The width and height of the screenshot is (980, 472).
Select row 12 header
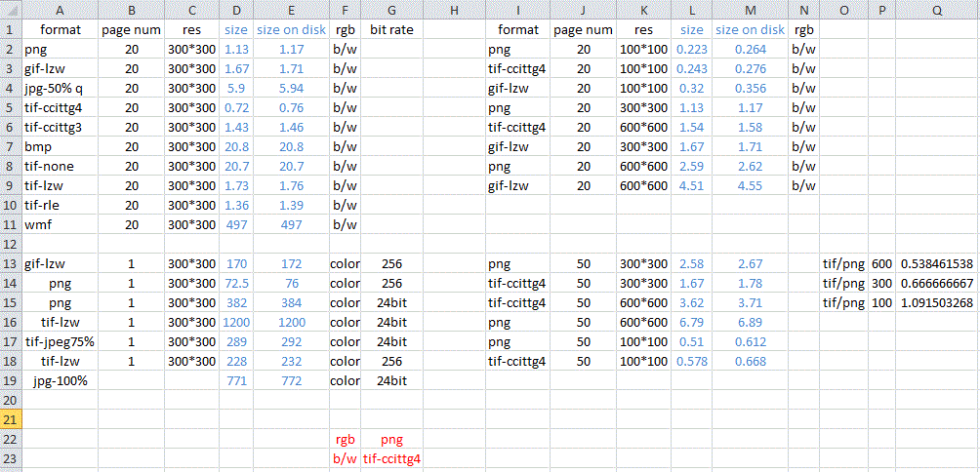[10, 244]
